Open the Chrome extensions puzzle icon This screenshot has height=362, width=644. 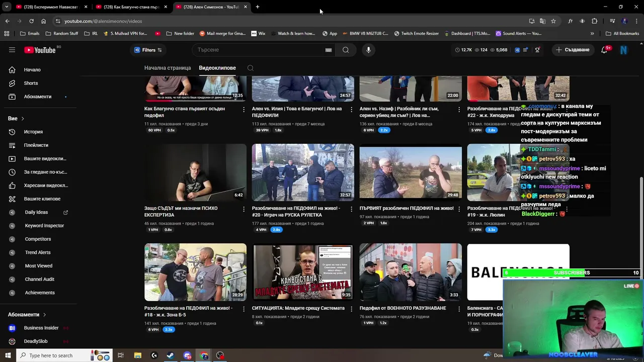click(595, 21)
